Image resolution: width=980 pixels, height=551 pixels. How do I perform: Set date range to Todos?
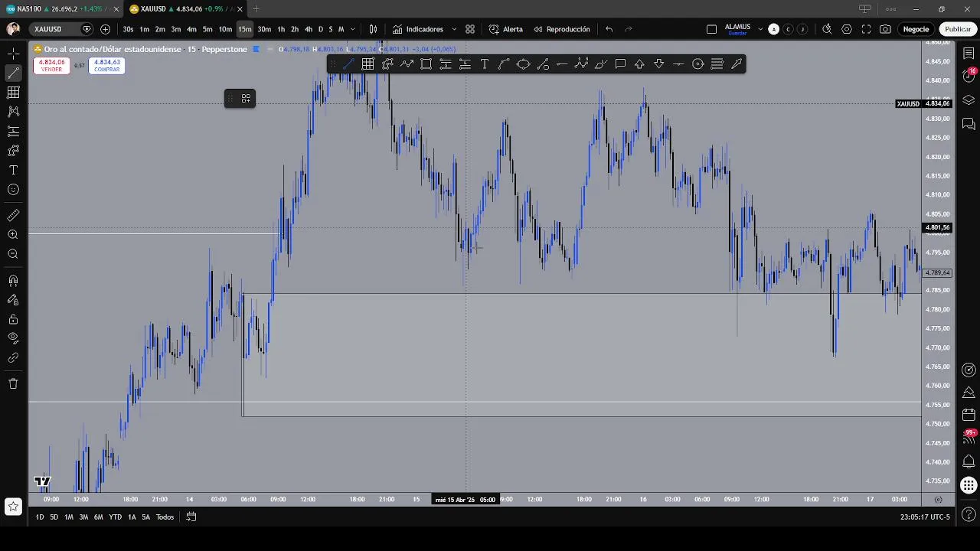coord(165,517)
